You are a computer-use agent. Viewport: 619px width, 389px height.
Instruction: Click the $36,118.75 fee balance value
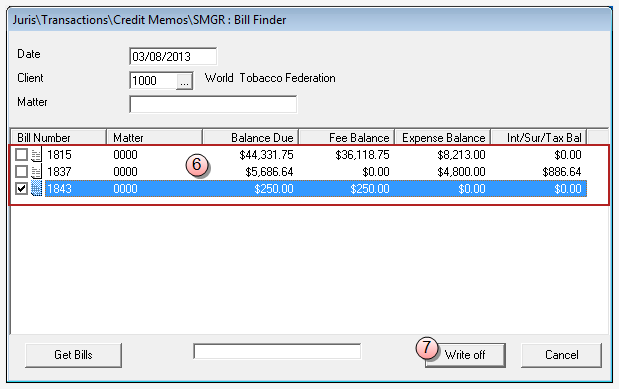[x=362, y=155]
